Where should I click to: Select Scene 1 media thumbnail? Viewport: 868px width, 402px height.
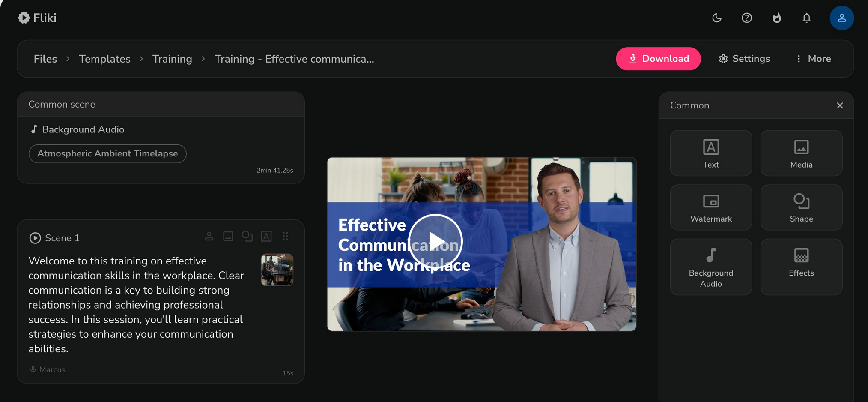pyautogui.click(x=277, y=270)
